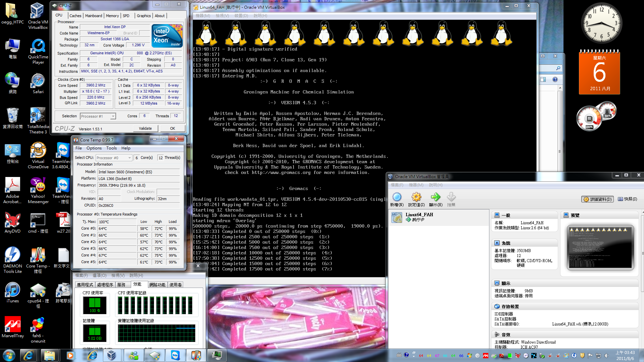Open Windows Media Player from the taskbar
The width and height of the screenshot is (644, 362).
70,355
